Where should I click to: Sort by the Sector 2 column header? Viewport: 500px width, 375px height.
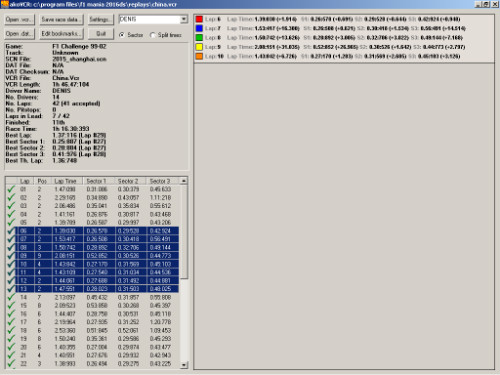pyautogui.click(x=130, y=181)
